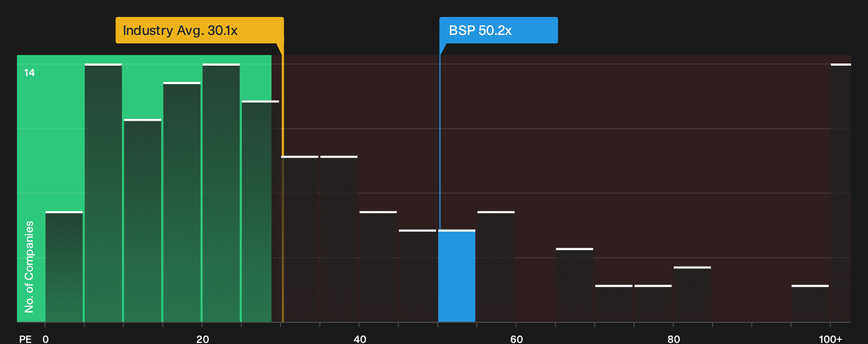
Task: Click the 100+ PE histogram bar
Action: (841, 193)
